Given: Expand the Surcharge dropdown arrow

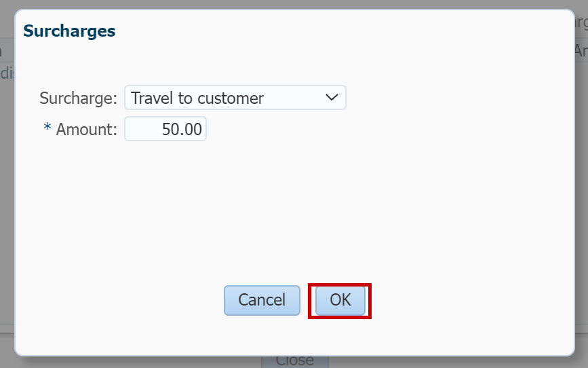Looking at the screenshot, I should 332,98.
